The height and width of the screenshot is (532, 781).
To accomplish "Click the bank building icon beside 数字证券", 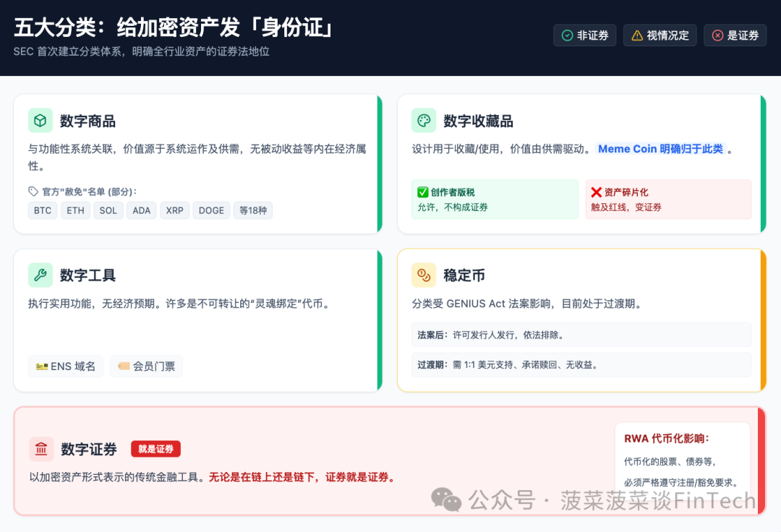I will 41,450.
